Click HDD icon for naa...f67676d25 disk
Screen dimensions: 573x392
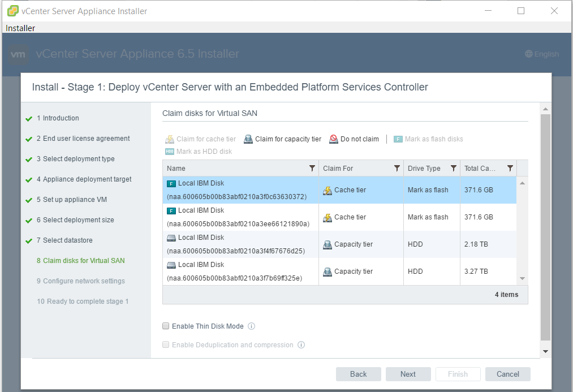pos(171,238)
